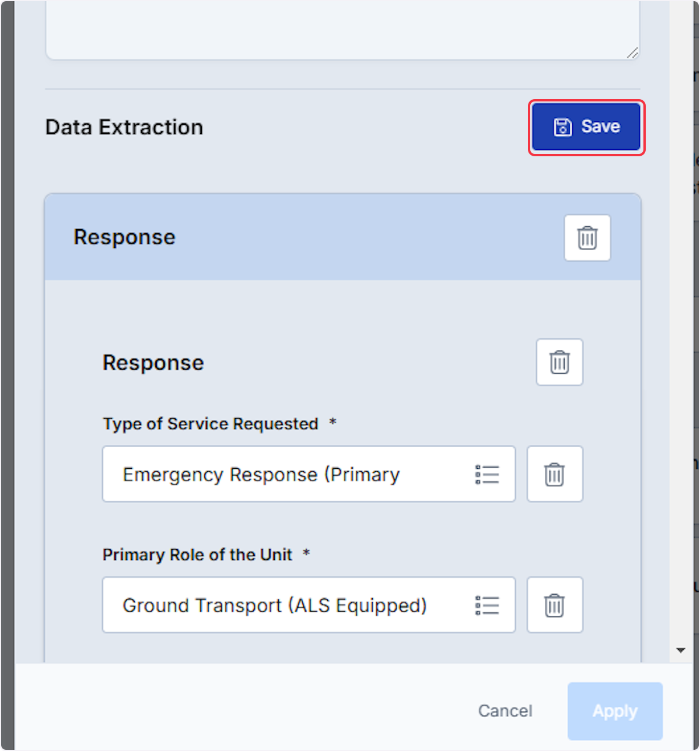The width and height of the screenshot is (700, 751).
Task: Open the Ground Transport (ALS Equipped) dropdown
Action: click(x=309, y=605)
